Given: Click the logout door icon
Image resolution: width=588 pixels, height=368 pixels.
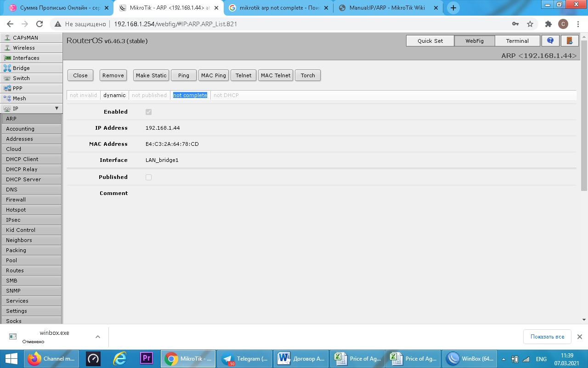Looking at the screenshot, I should coord(570,40).
